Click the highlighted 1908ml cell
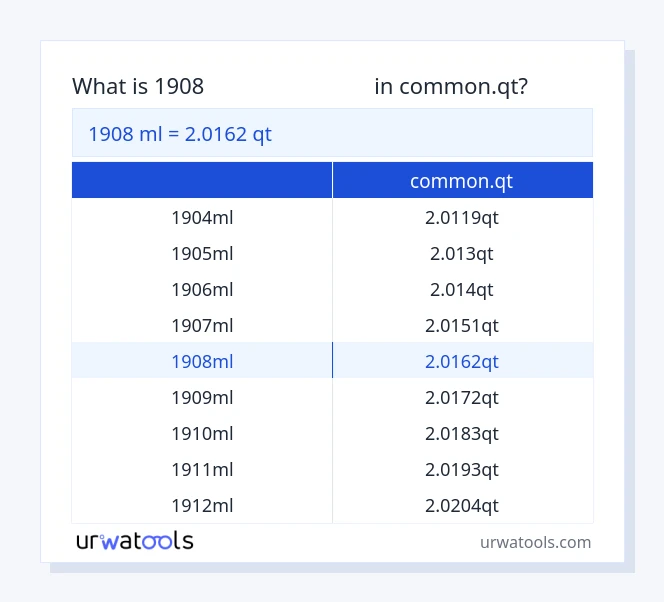This screenshot has height=602, width=664. click(x=202, y=361)
